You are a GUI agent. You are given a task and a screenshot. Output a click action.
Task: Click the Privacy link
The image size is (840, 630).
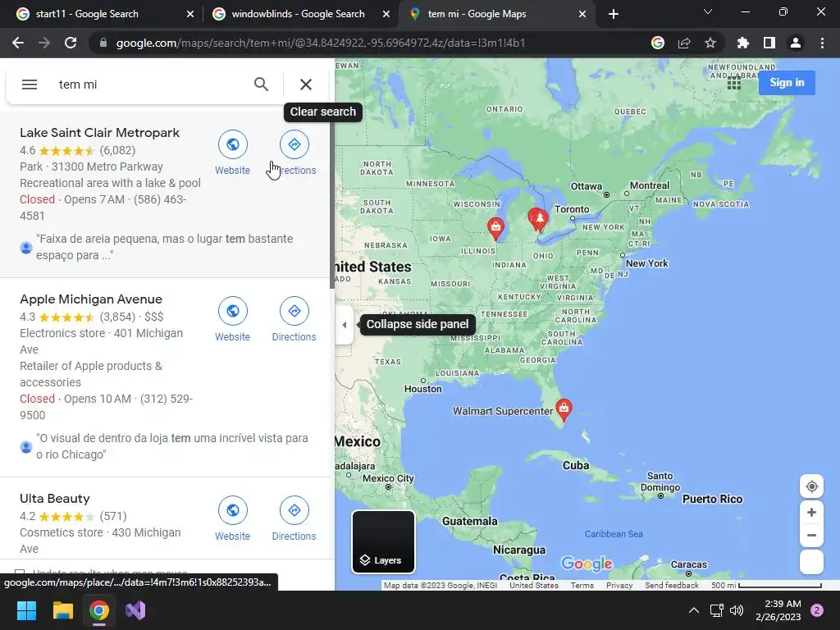619,585
